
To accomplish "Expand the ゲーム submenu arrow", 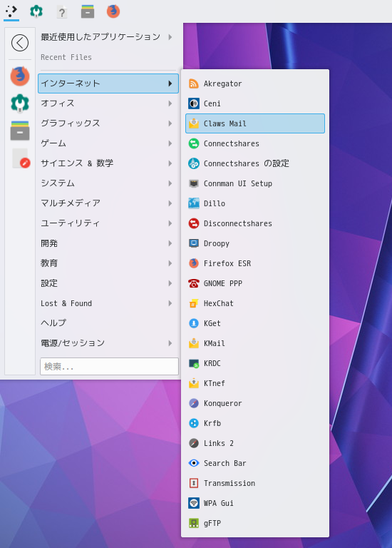I will click(x=170, y=143).
